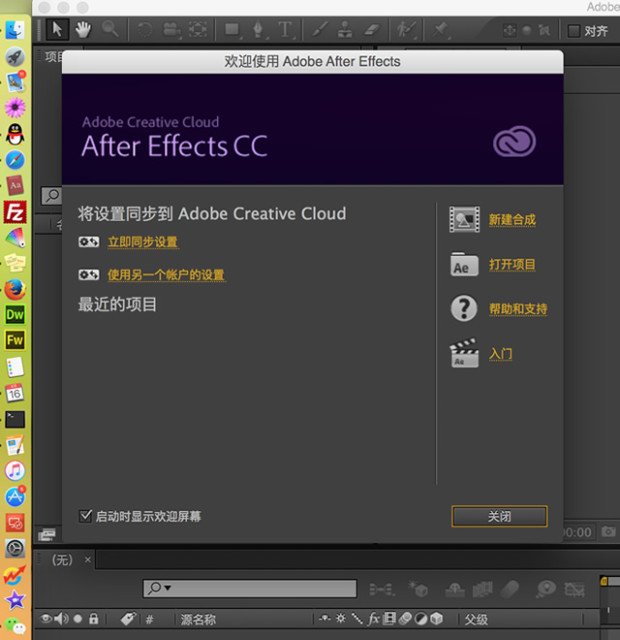Toggle the solo dot column switch
Viewport: 620px width, 640px height.
pyautogui.click(x=78, y=619)
